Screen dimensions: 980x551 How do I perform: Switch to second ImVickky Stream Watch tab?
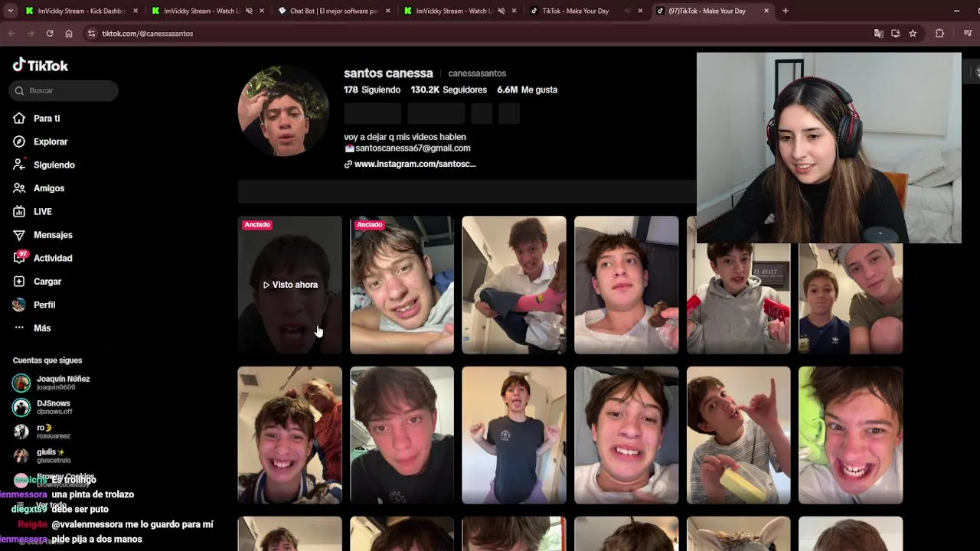(x=460, y=11)
